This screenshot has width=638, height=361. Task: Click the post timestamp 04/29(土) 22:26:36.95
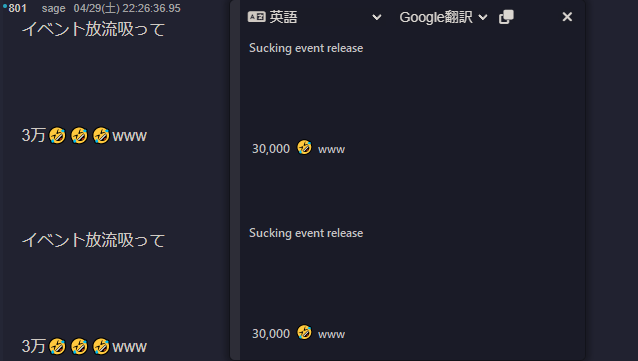[x=127, y=8]
